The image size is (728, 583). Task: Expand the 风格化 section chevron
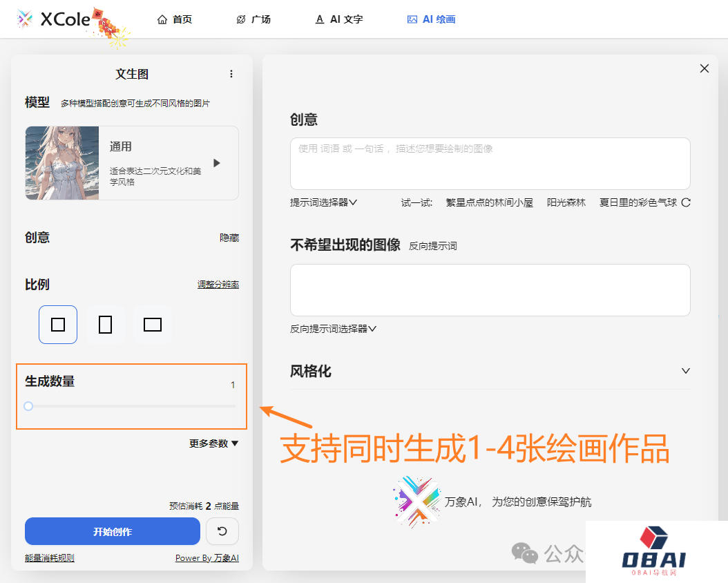click(686, 371)
